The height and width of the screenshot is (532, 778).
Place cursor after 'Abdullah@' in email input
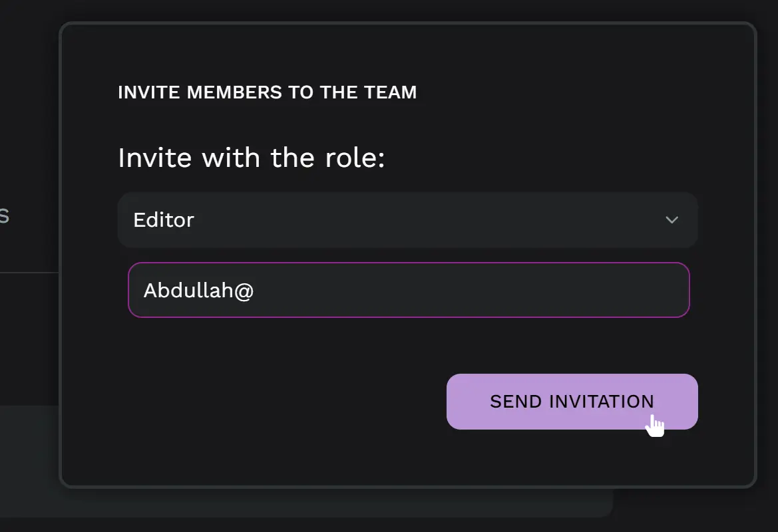pyautogui.click(x=256, y=291)
